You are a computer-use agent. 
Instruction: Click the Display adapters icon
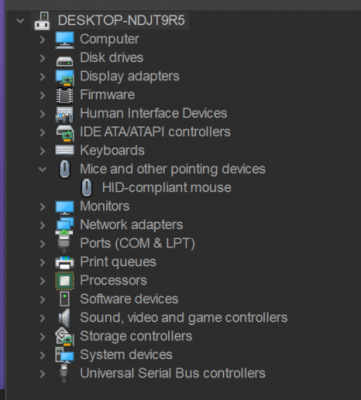pyautogui.click(x=65, y=77)
